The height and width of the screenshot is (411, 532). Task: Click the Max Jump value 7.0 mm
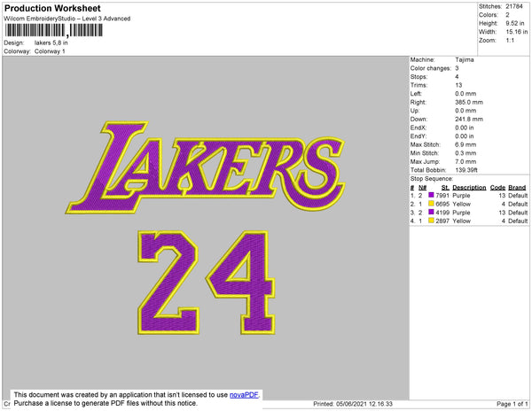tap(465, 161)
